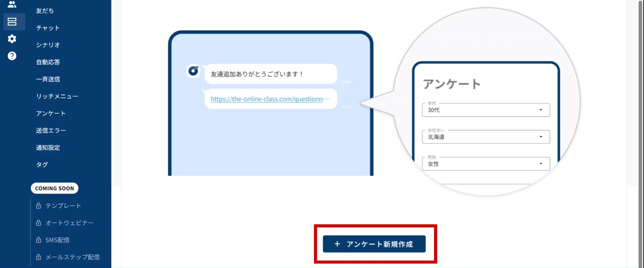The image size is (644, 268).
Task: Select 自動応答 from the sidebar
Action: [48, 62]
